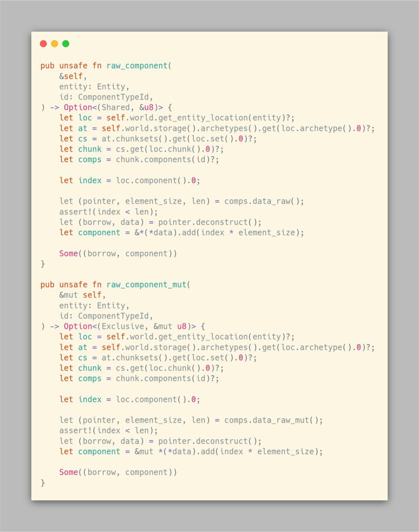Image resolution: width=419 pixels, height=532 pixels.
Task: Click "let index" line inside raw_component
Action: pyautogui.click(x=130, y=180)
